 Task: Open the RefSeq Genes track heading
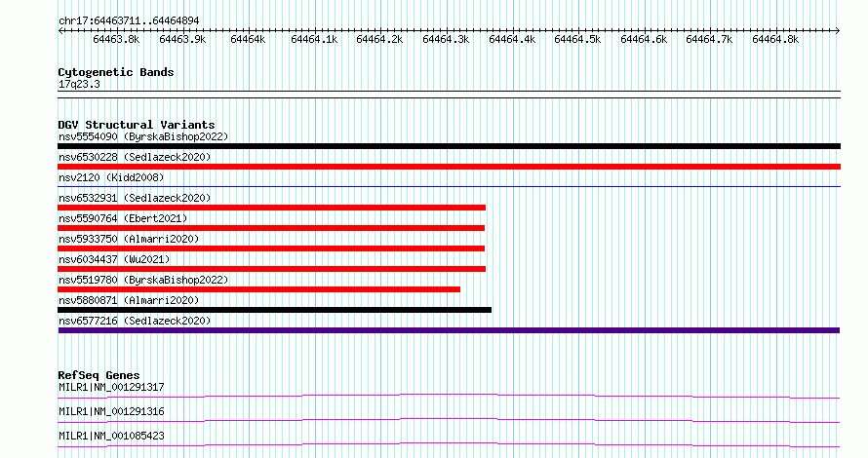99,375
